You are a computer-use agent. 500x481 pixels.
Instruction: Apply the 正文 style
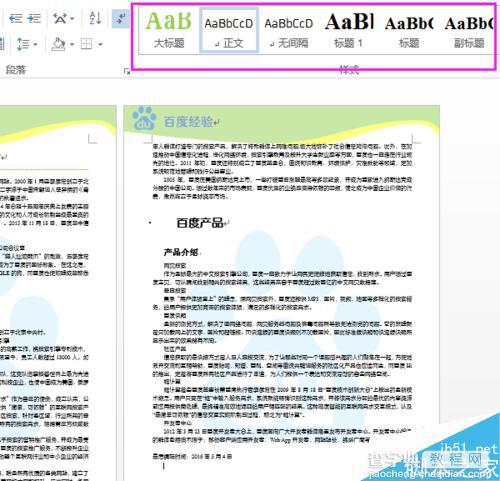click(229, 30)
